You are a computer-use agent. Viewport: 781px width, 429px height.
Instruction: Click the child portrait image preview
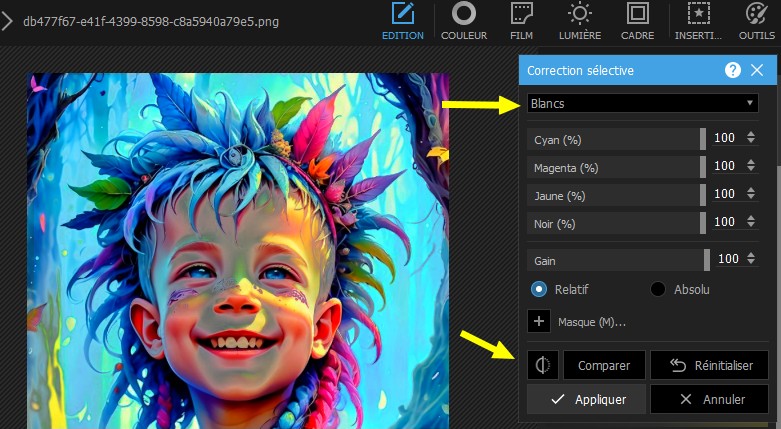click(238, 251)
